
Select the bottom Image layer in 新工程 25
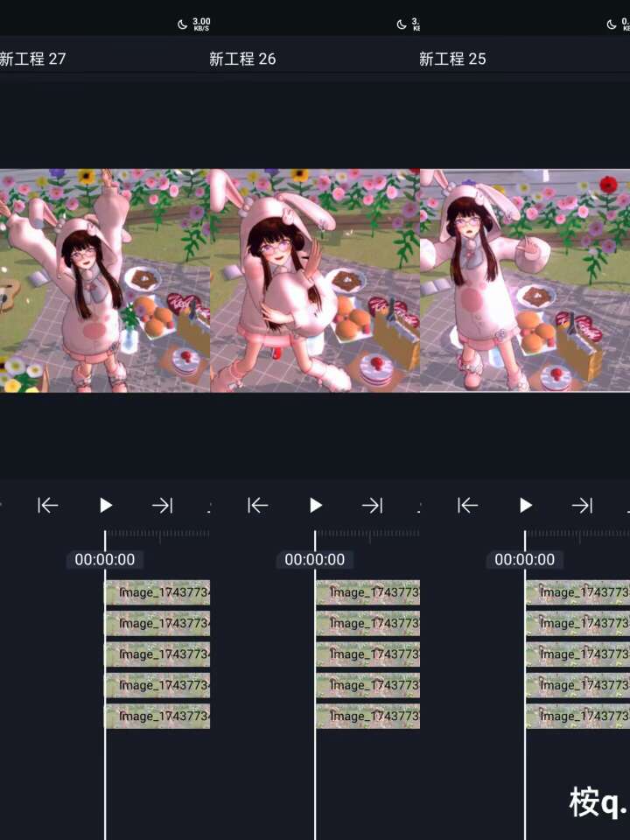[x=577, y=717]
